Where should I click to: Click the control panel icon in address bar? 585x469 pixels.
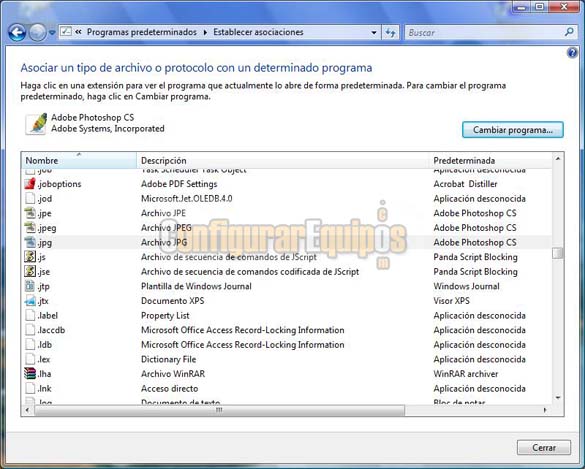click(x=66, y=32)
